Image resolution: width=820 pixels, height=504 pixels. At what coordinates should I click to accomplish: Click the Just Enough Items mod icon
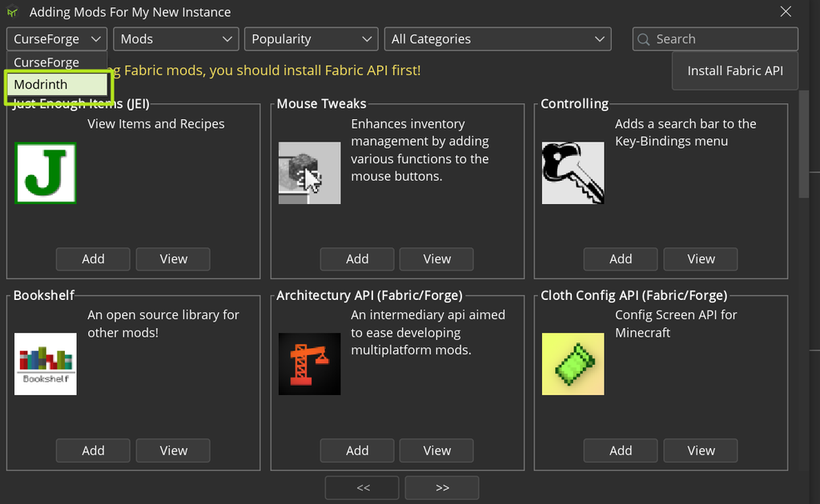point(46,174)
